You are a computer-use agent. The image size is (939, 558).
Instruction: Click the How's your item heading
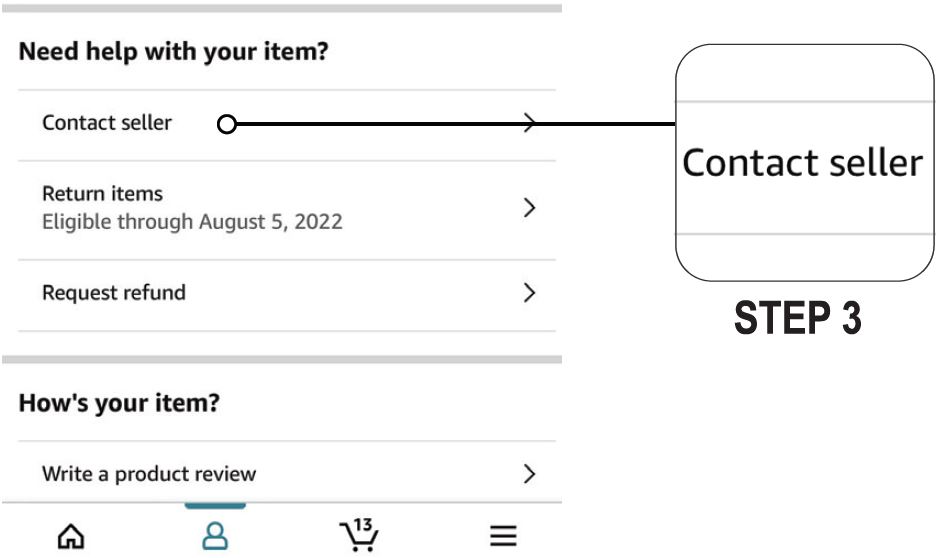[x=119, y=404]
